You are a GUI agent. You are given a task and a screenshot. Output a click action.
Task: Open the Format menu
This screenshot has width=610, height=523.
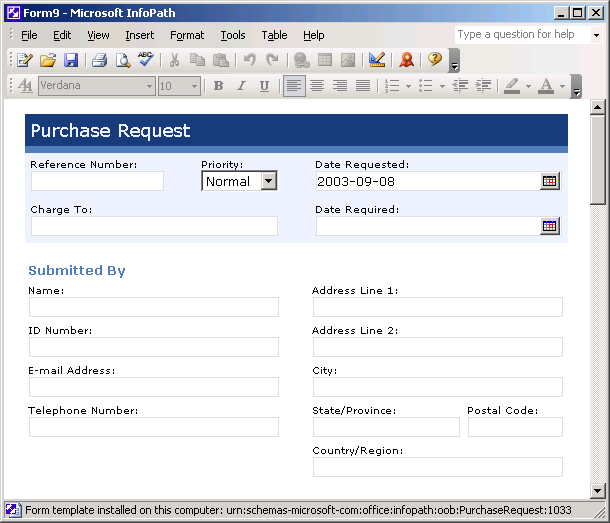point(187,35)
